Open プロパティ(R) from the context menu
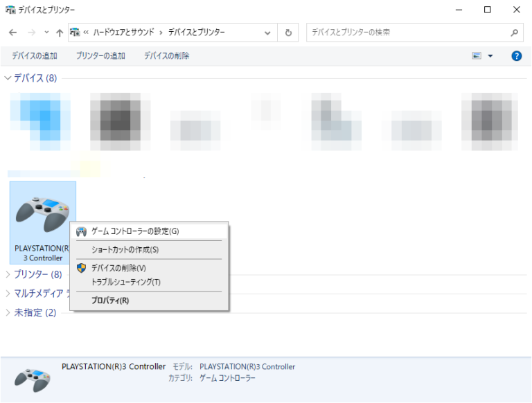This screenshot has height=403, width=532. tap(150, 301)
